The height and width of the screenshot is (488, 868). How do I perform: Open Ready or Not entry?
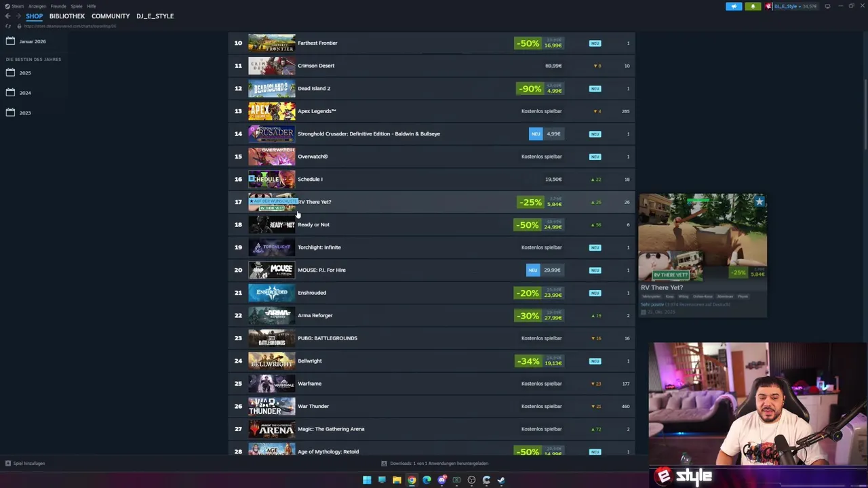(x=431, y=224)
